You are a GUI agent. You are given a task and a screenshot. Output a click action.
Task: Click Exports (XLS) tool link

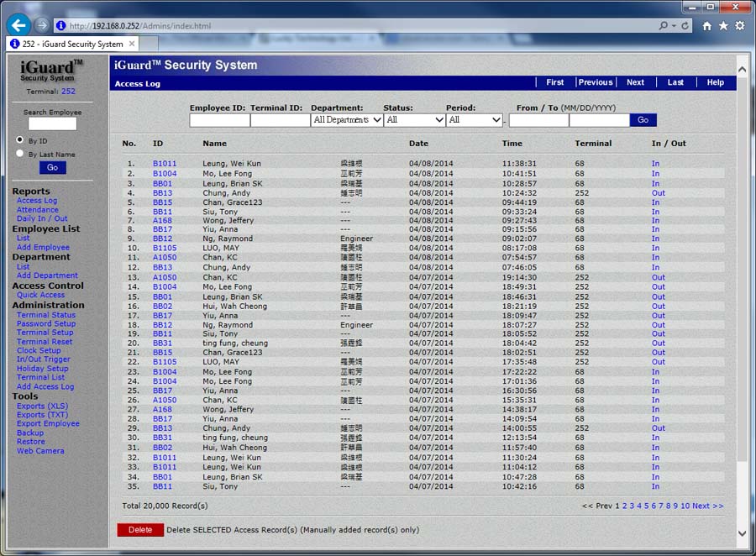(x=43, y=406)
